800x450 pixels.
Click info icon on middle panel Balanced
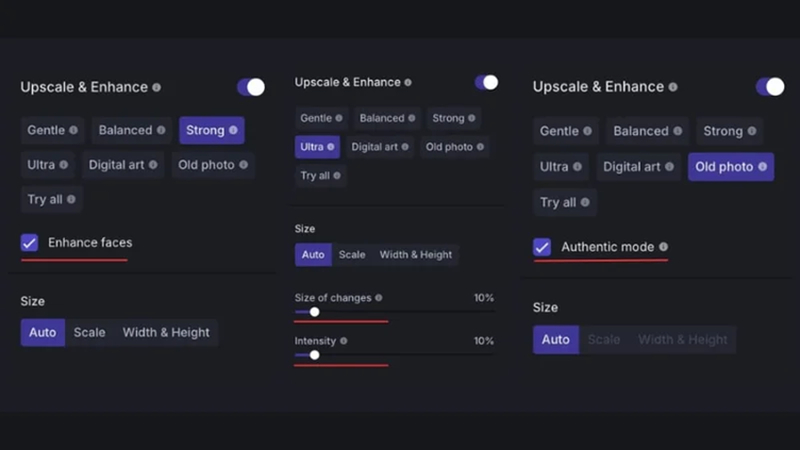pos(412,118)
